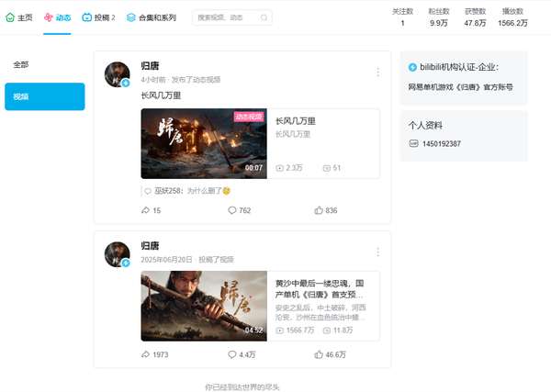Click the avatar on the 2025年06月 post

pos(118,254)
